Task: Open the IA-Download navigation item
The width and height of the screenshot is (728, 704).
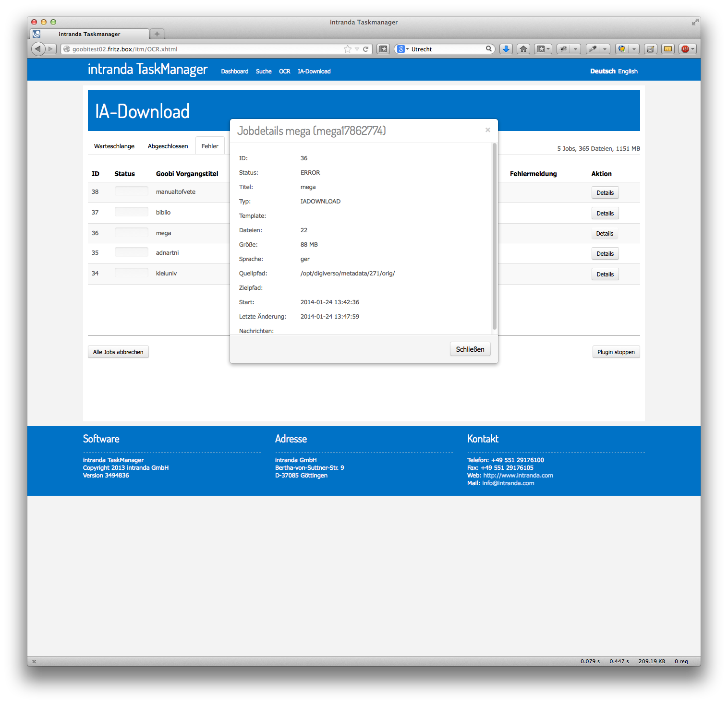Action: click(x=314, y=72)
